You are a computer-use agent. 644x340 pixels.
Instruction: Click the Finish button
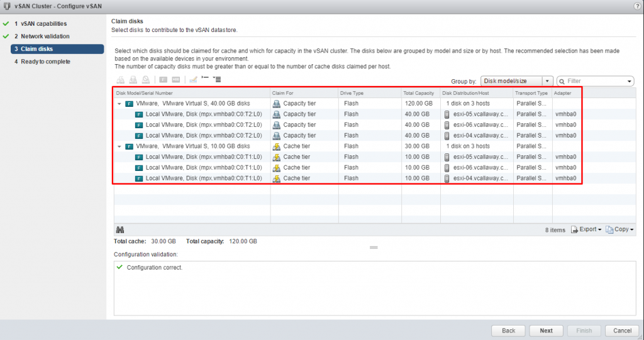click(584, 331)
